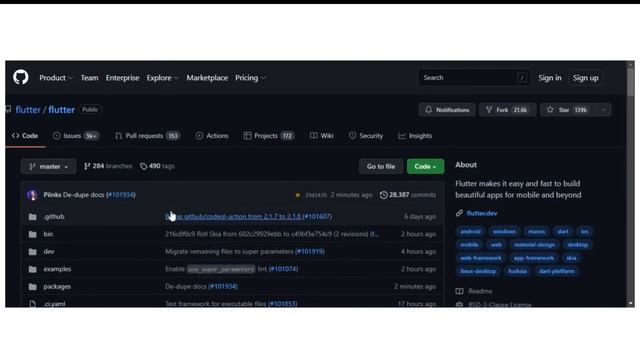Open the Marketplace page
This screenshot has height=360, width=640.
click(207, 78)
